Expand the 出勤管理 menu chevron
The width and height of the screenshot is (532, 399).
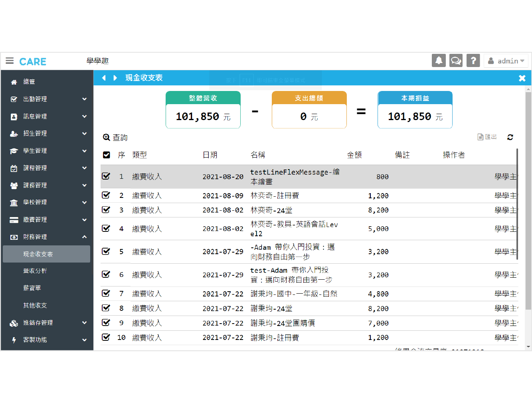point(84,99)
